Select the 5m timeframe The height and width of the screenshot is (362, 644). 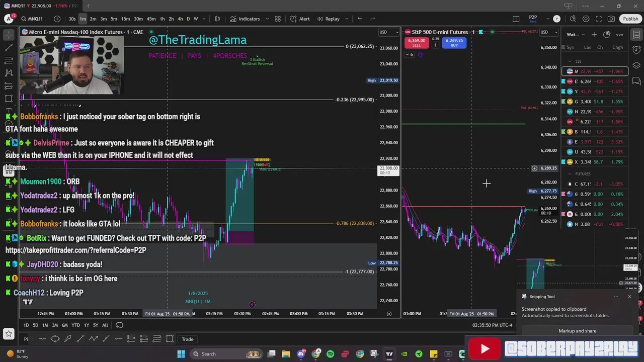point(114,19)
